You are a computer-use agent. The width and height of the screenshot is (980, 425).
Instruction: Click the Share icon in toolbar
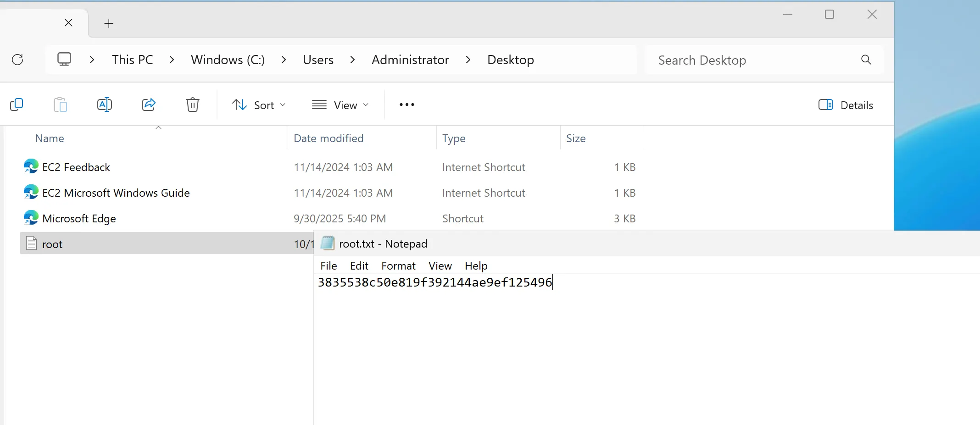point(149,105)
